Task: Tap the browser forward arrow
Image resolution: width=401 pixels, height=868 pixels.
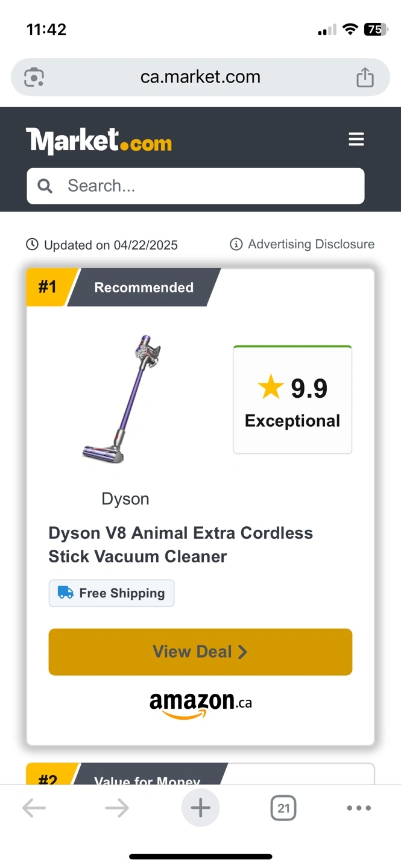Action: [117, 808]
